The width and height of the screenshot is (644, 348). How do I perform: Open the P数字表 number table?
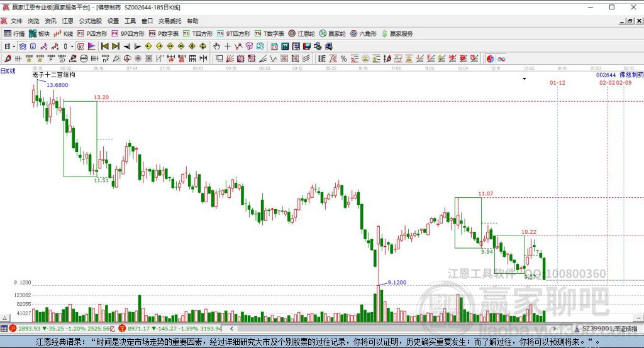coord(164,34)
